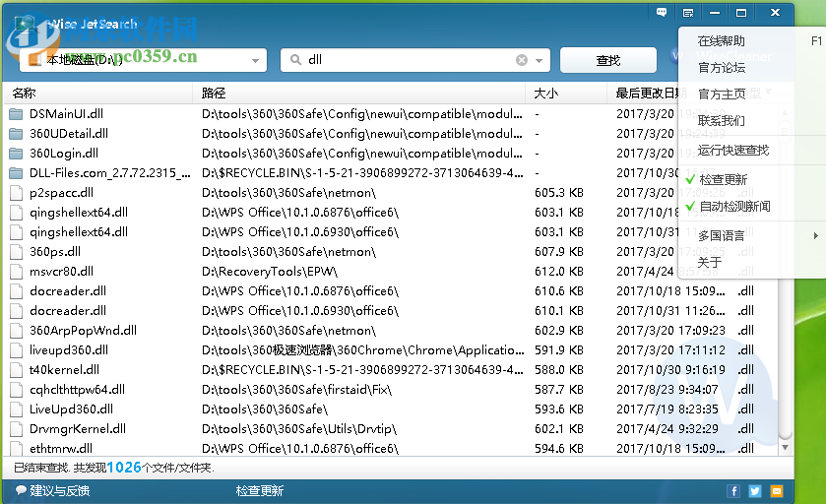Click the file icon of ethtmrw.dll
The height and width of the screenshot is (504, 826).
point(17,448)
